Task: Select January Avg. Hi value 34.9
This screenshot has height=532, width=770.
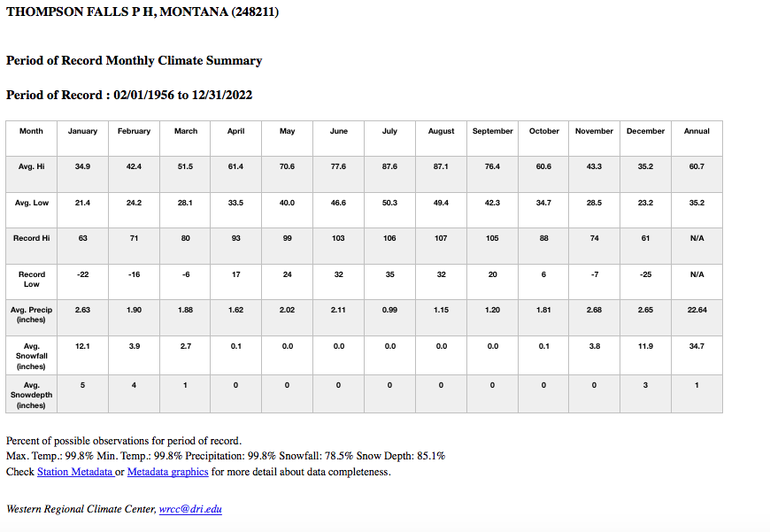Action: (x=82, y=166)
